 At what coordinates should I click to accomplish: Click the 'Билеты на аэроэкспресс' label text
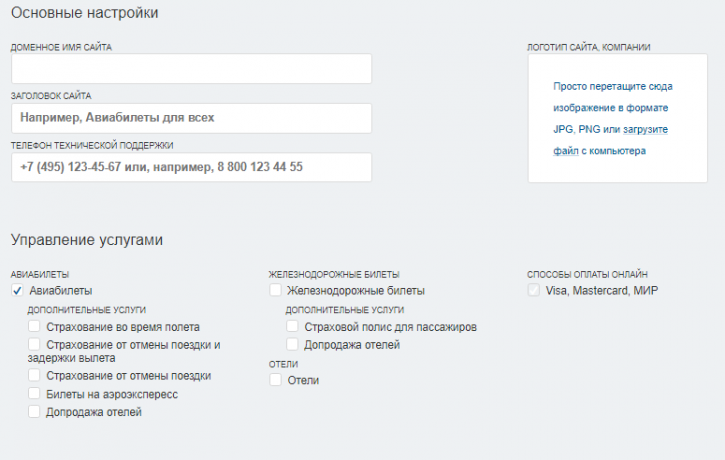(111, 394)
